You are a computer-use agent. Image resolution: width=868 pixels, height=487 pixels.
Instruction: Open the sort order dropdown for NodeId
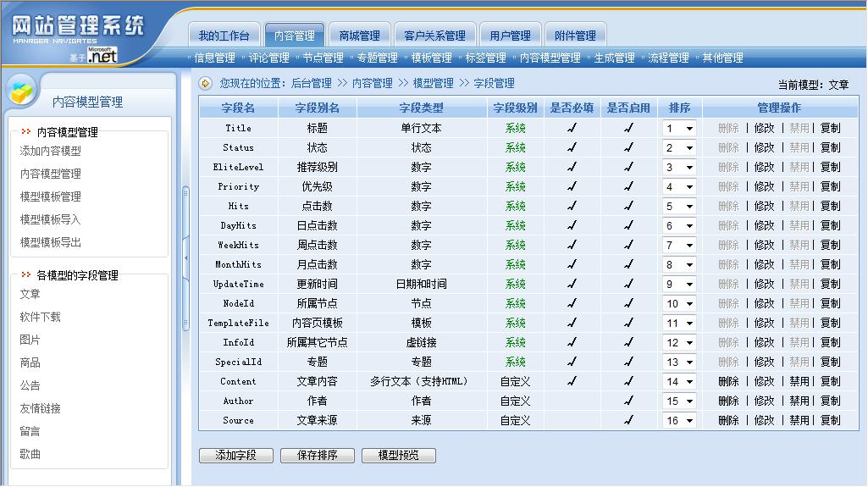pyautogui.click(x=678, y=304)
